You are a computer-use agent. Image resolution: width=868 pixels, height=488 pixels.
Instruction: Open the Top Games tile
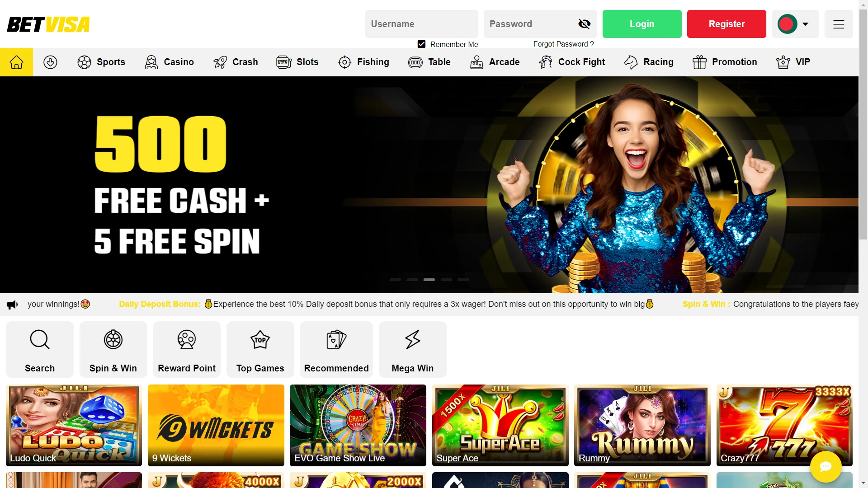point(260,349)
